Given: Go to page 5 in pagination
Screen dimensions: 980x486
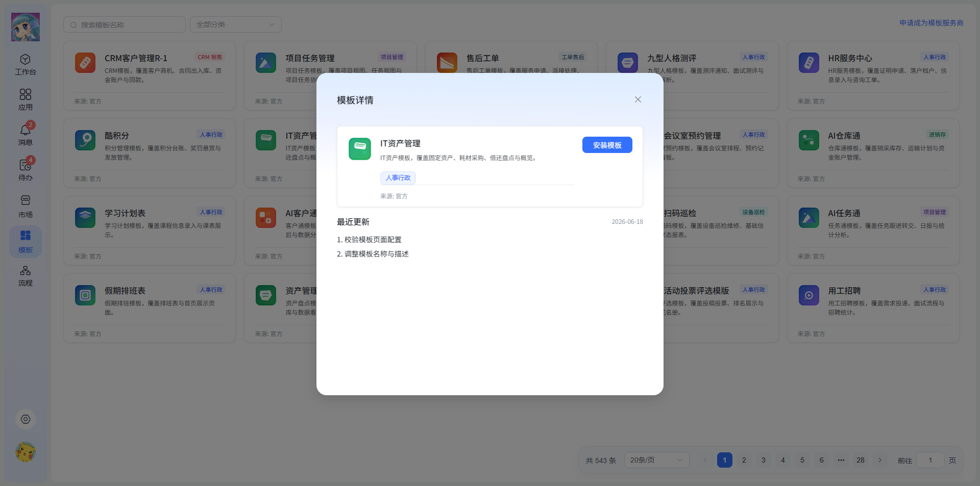Looking at the screenshot, I should 802,460.
